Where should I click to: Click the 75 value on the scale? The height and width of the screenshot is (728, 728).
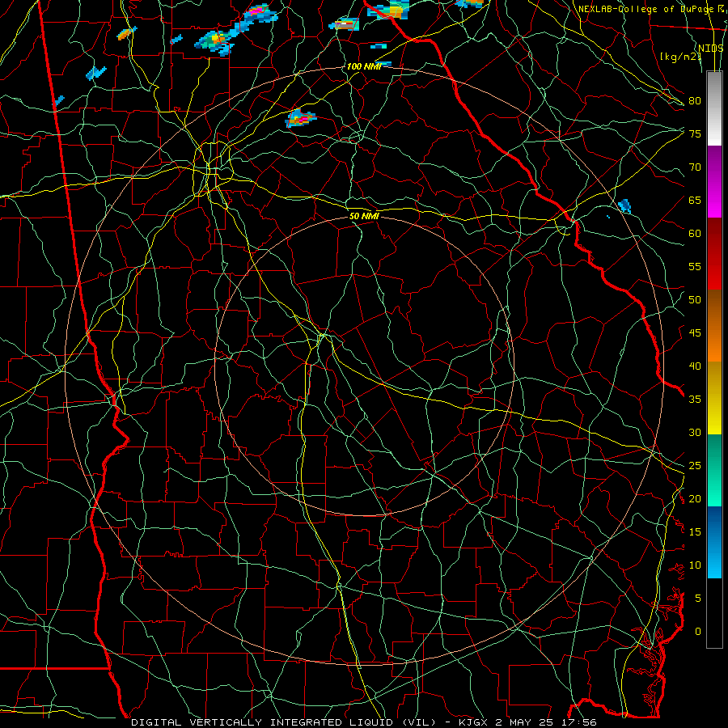tap(695, 133)
